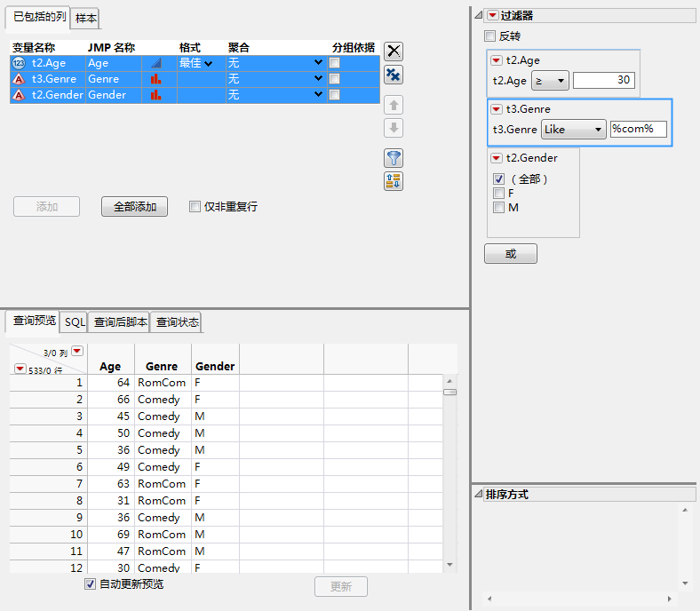Screen dimensions: 700x611
Task: Click preview table vertical scrollbar thumb
Action: pyautogui.click(x=449, y=393)
